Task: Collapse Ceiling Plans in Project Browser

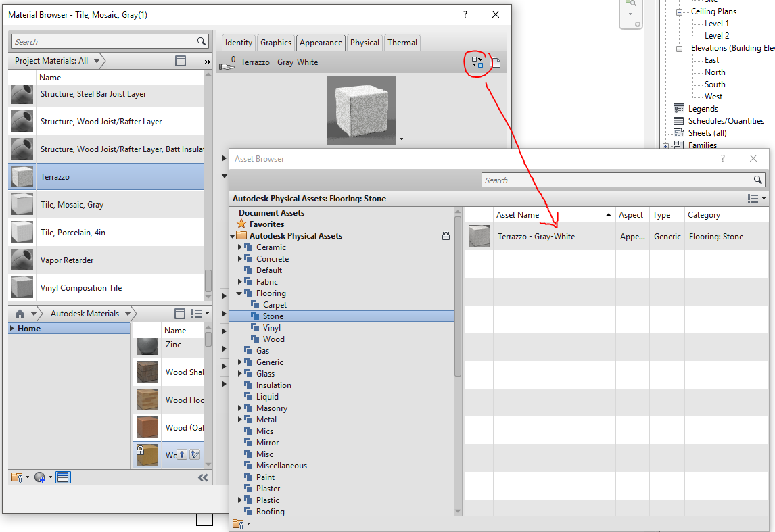Action: 679,12
